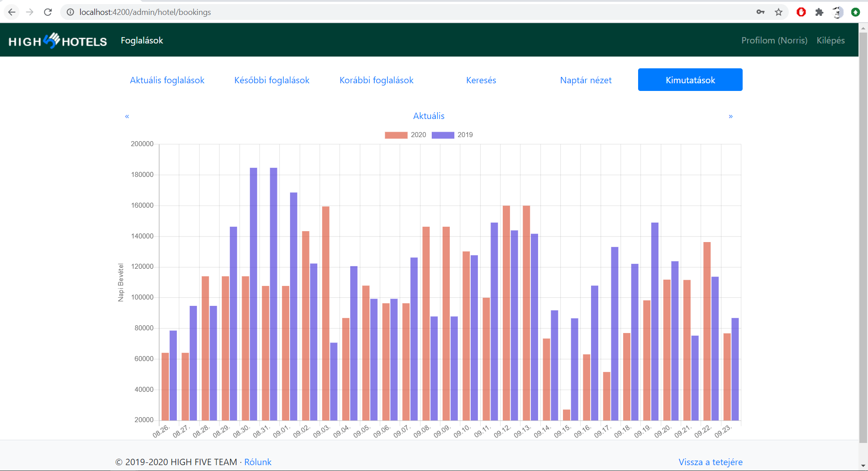This screenshot has height=471, width=868.
Task: Bookmark this page with the star icon
Action: click(778, 12)
